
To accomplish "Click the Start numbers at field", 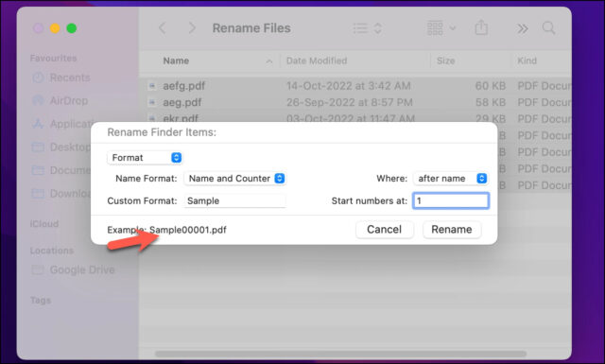I will click(451, 200).
